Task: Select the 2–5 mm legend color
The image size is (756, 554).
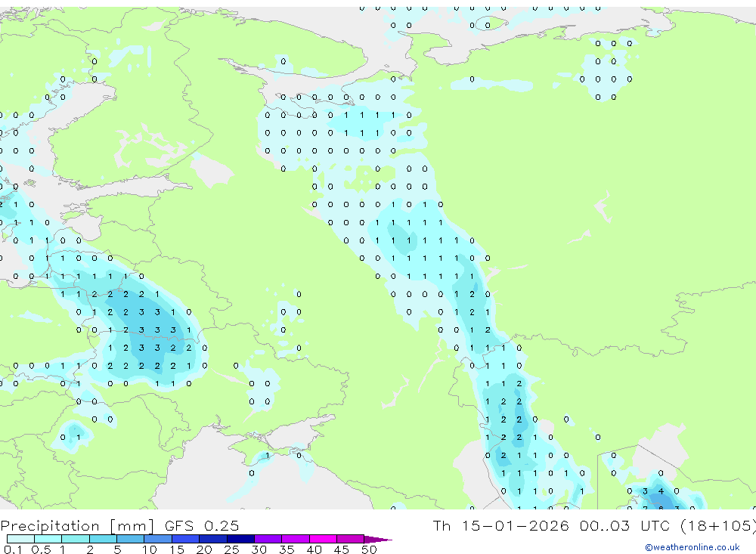Action: click(103, 539)
